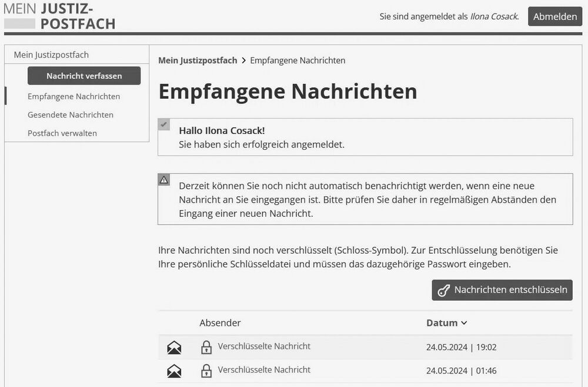Image resolution: width=588 pixels, height=387 pixels.
Task: Click key icon in decrypt button
Action: pos(443,290)
